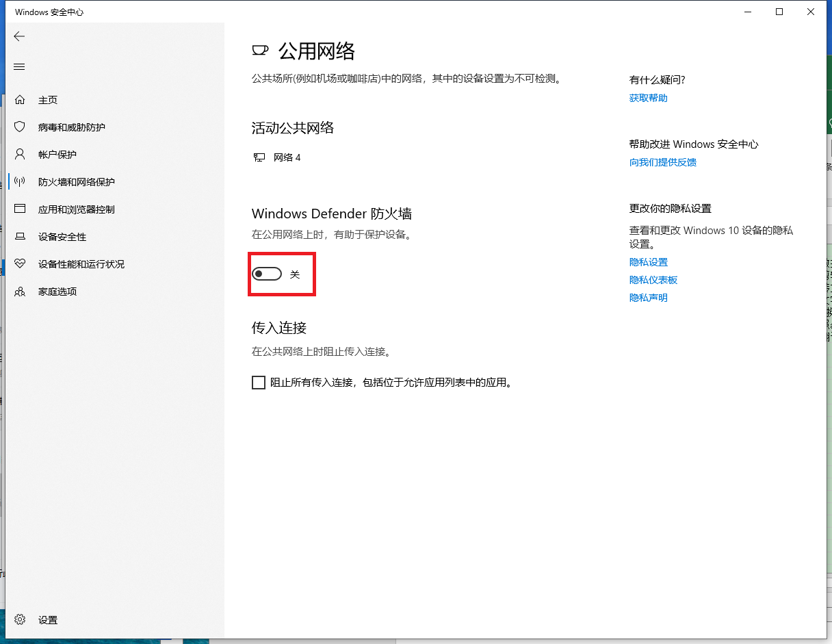This screenshot has width=832, height=644.
Task: Click the person icon for account protection
Action: click(x=20, y=155)
